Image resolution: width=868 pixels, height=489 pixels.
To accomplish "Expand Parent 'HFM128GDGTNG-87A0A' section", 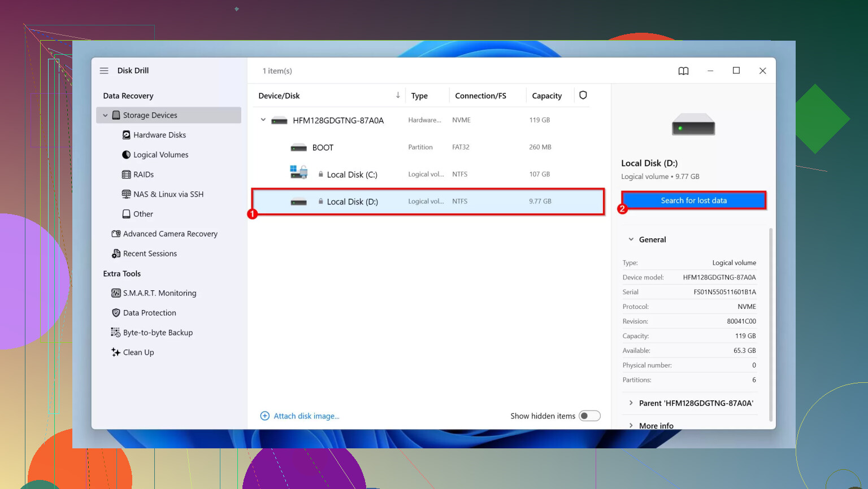I will pos(631,403).
